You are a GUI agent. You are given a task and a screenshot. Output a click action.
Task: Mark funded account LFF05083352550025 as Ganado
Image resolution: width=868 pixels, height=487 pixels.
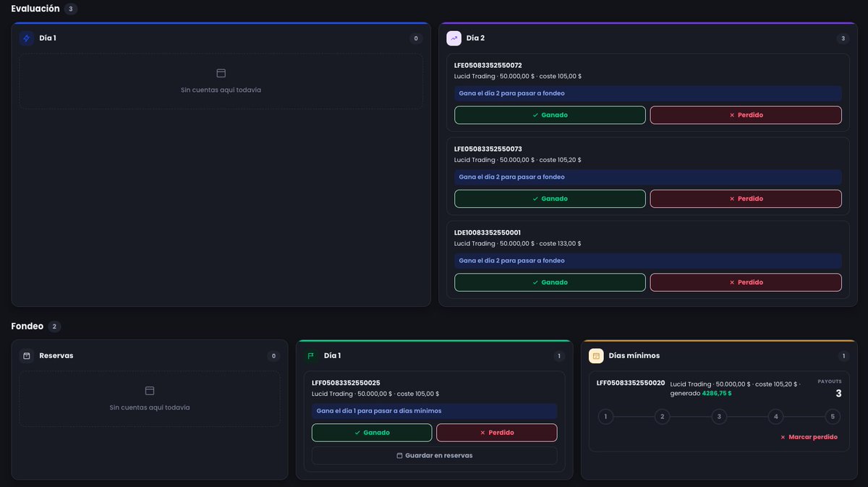coord(372,433)
